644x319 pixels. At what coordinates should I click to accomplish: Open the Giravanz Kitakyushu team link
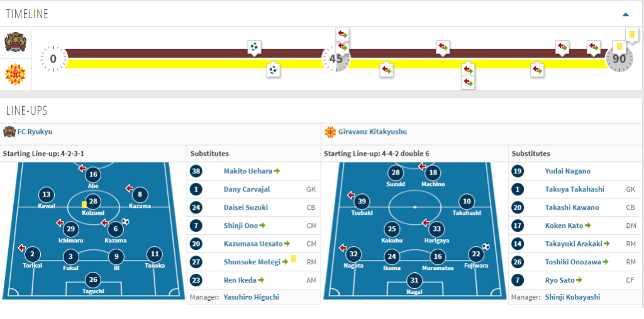click(x=372, y=132)
